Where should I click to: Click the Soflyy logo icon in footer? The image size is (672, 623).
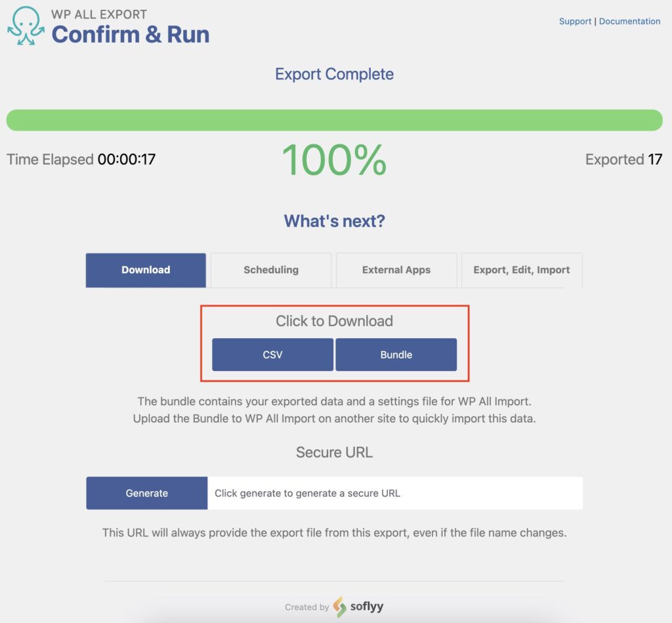tap(339, 606)
